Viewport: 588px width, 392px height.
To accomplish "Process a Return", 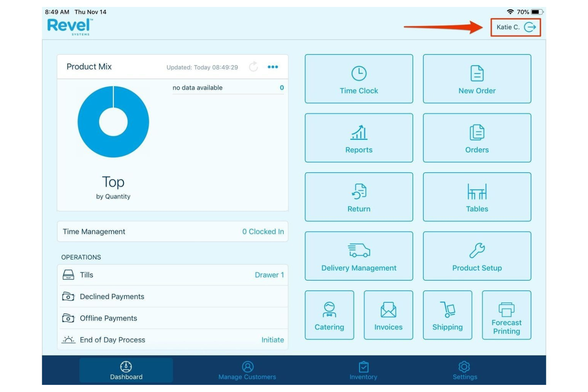I will pos(359,197).
